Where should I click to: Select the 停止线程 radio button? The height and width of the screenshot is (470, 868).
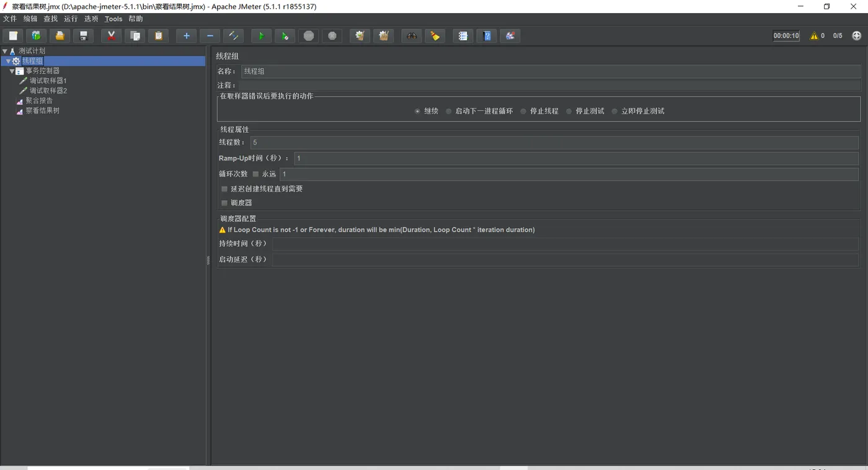pyautogui.click(x=523, y=112)
